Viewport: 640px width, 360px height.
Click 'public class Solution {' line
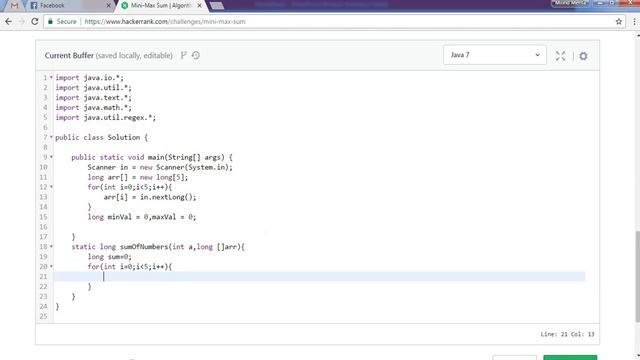101,138
